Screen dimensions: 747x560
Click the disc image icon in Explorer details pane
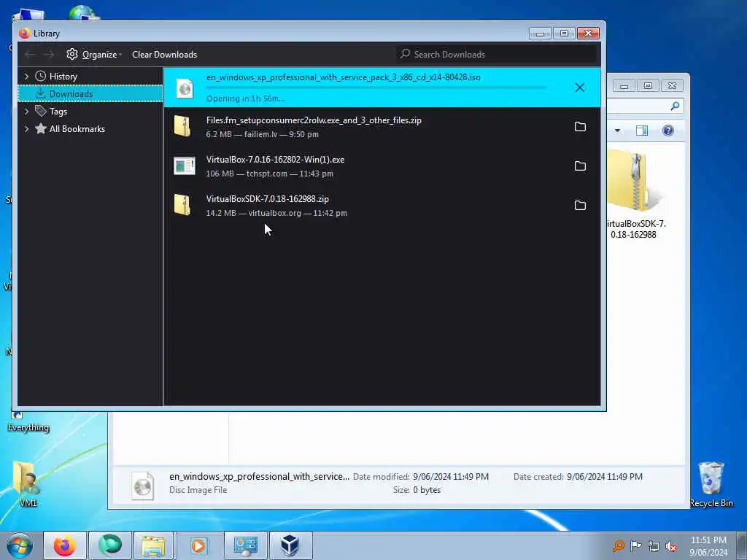click(x=142, y=485)
